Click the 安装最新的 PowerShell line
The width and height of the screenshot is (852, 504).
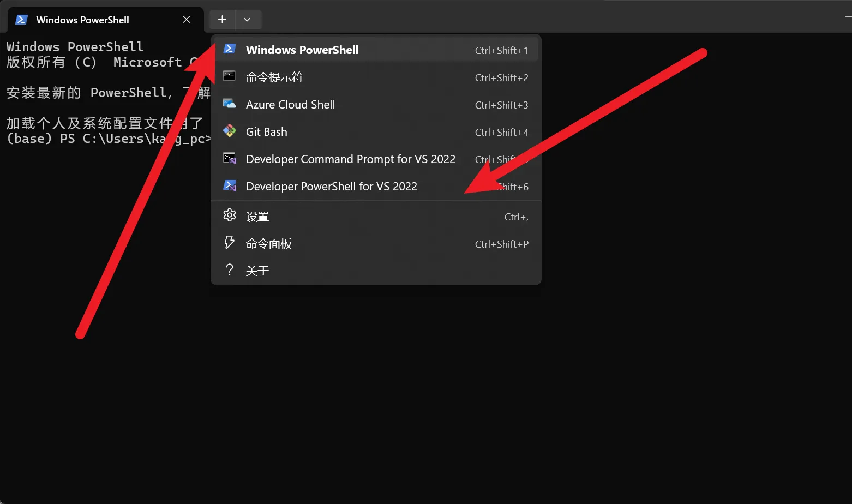coord(108,93)
